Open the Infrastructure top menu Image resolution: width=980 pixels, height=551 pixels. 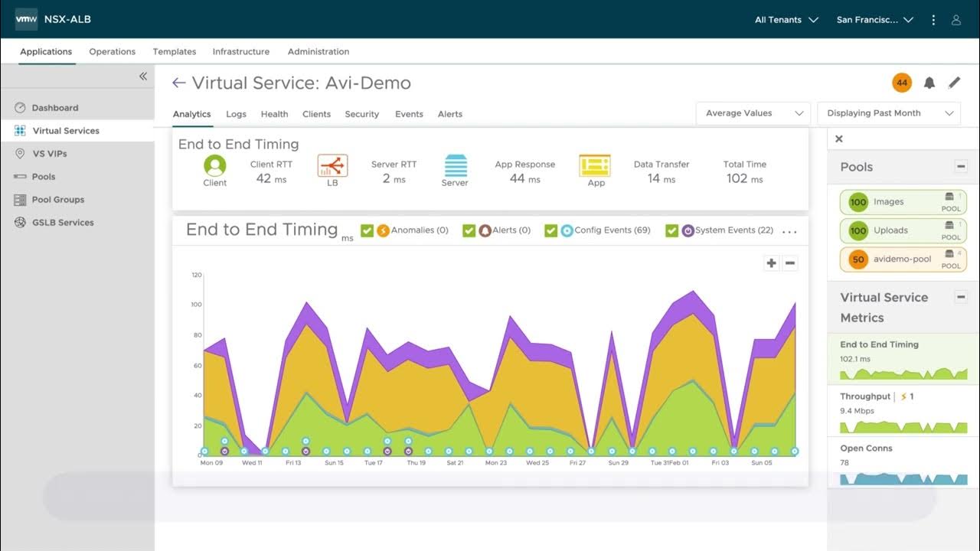[241, 52]
